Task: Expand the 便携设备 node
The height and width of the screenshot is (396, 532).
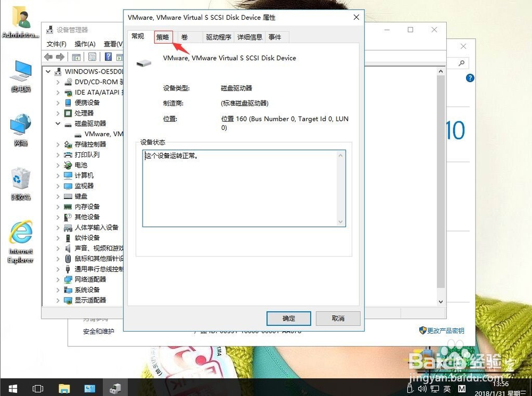Action: click(57, 103)
